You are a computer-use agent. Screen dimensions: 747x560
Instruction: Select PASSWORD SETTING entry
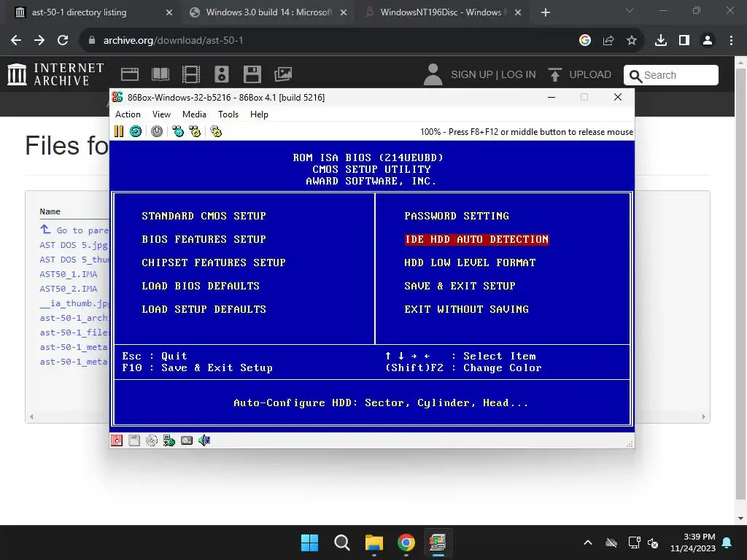pyautogui.click(x=457, y=216)
